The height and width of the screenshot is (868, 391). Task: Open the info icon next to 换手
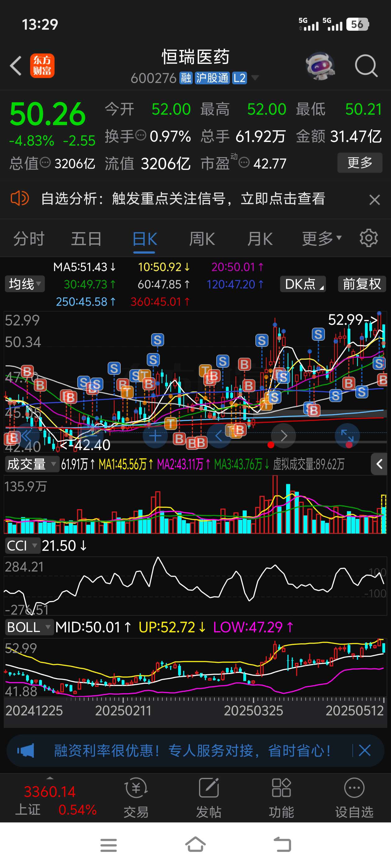(141, 135)
